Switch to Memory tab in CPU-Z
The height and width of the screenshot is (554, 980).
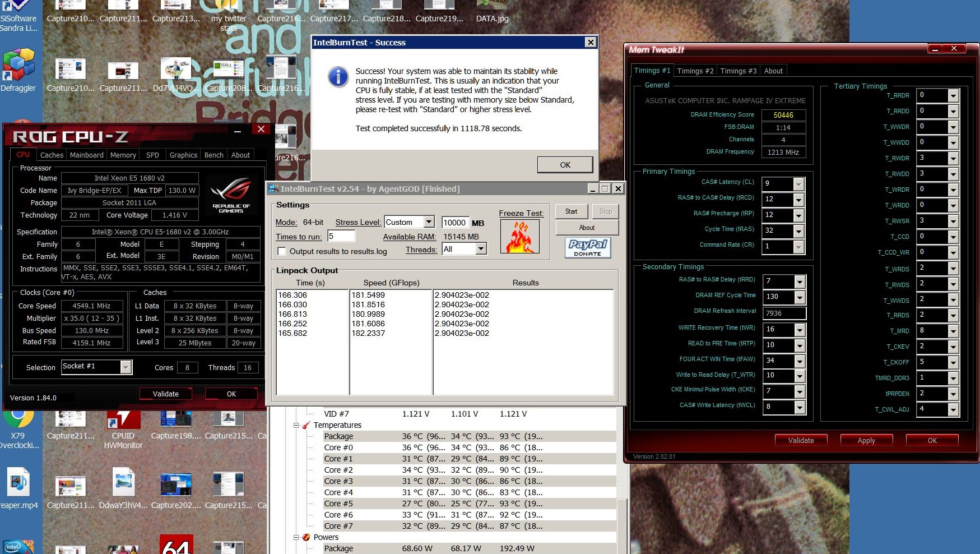[x=123, y=155]
